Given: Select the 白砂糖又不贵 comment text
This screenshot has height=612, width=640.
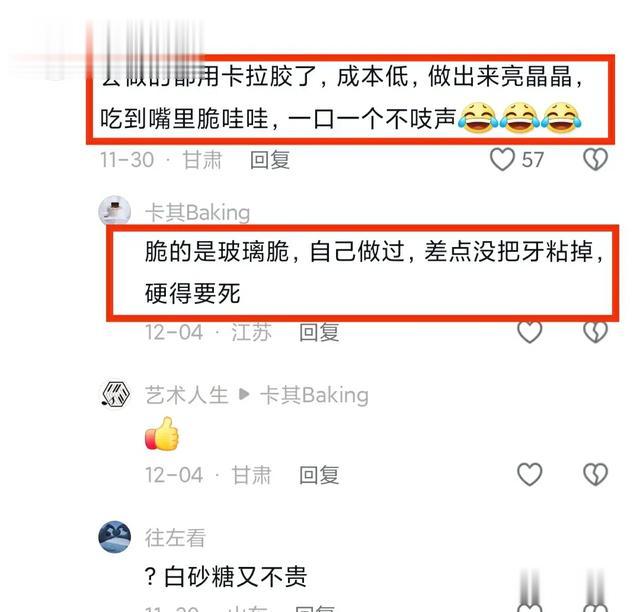Looking at the screenshot, I should [x=226, y=577].
